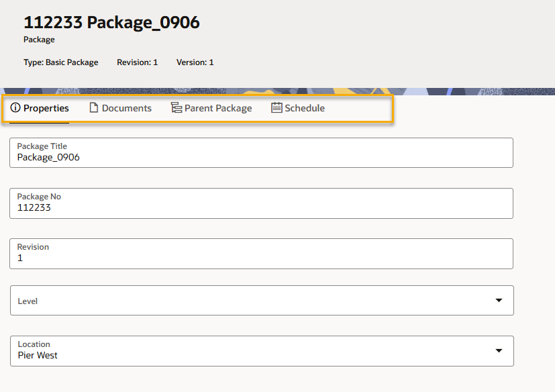
Task: Switch to the Properties tab label
Action: pyautogui.click(x=46, y=108)
